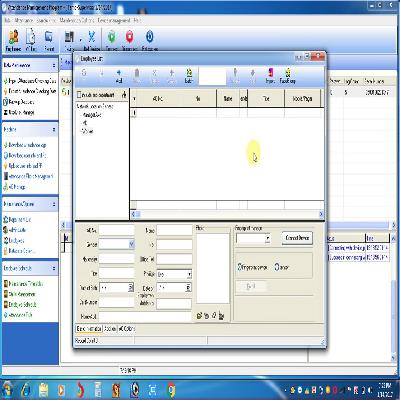400x400 pixels.
Task: Switch to the Basic Information tab
Action: pos(89,329)
